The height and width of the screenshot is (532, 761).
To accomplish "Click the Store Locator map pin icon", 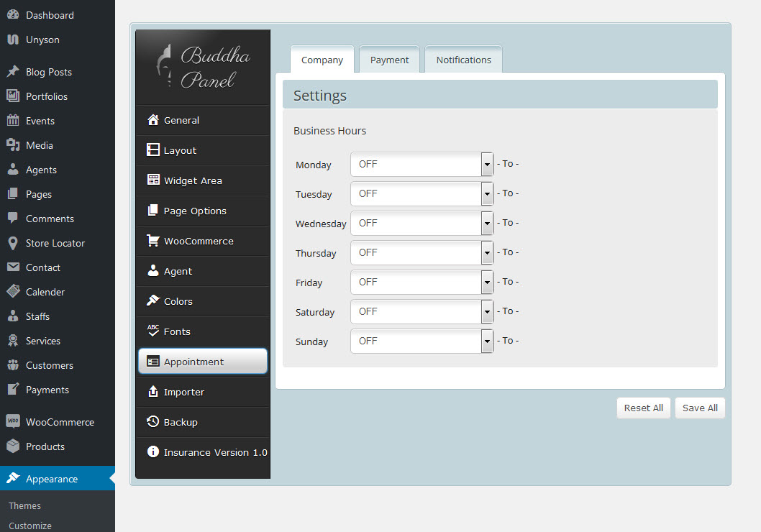I will pos(13,243).
